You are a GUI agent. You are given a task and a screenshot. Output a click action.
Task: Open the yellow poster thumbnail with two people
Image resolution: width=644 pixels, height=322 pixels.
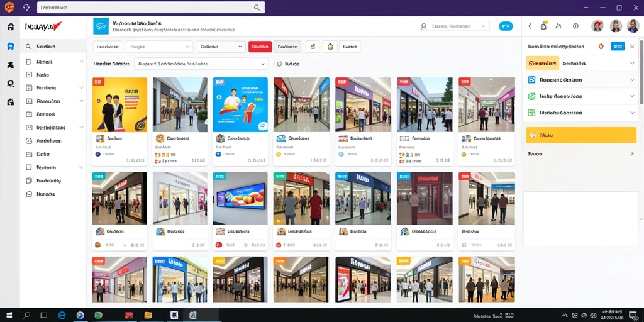[119, 104]
